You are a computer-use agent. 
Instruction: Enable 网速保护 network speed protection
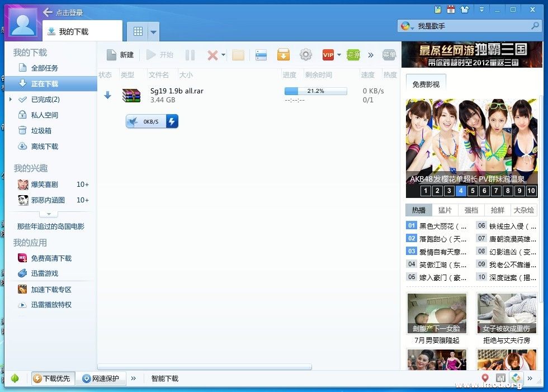101,378
